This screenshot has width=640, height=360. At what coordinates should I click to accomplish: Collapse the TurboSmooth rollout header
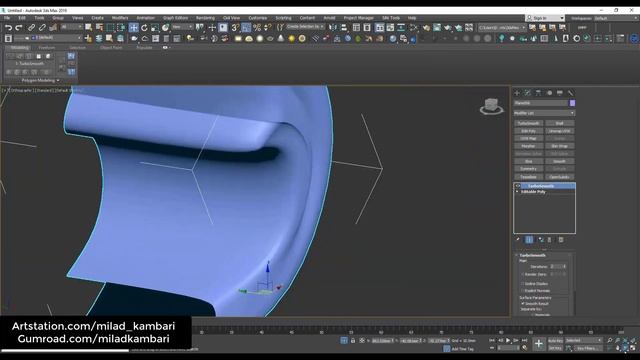click(533, 255)
